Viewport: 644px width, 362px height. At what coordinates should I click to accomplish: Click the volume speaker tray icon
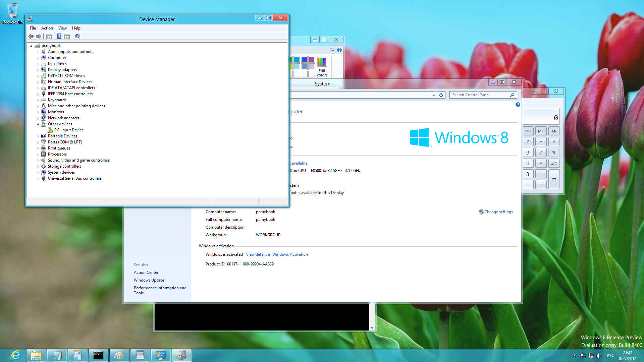(x=599, y=356)
